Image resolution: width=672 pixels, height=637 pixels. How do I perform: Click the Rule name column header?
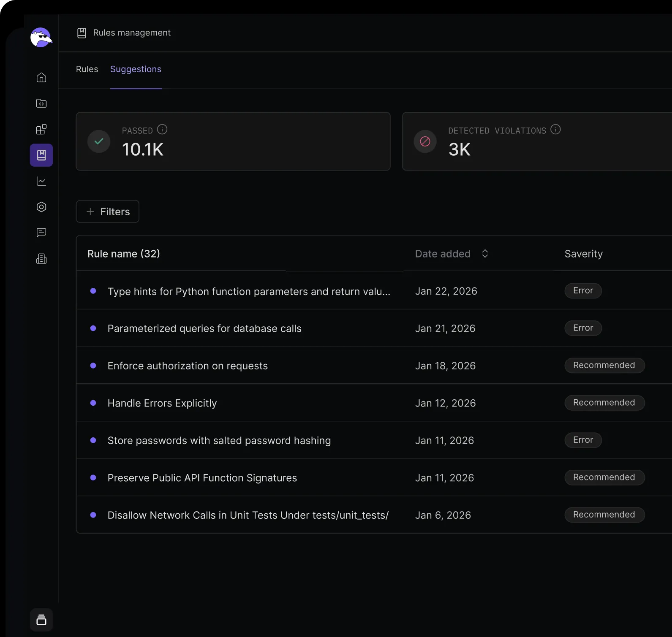[124, 254]
